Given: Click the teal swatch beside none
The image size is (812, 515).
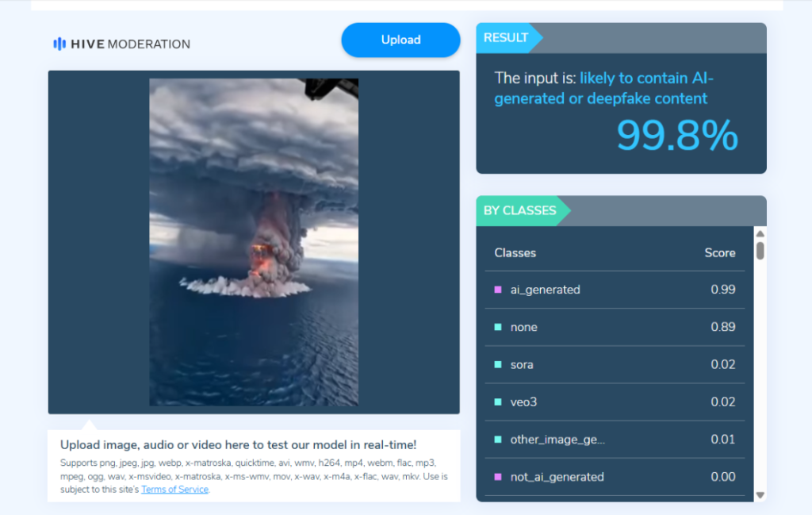Looking at the screenshot, I should [498, 327].
